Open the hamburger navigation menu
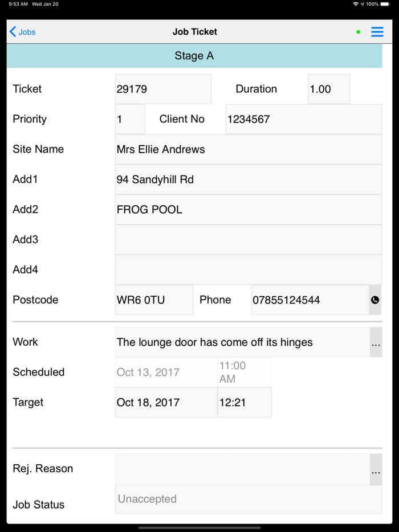Image resolution: width=399 pixels, height=532 pixels. [x=377, y=32]
